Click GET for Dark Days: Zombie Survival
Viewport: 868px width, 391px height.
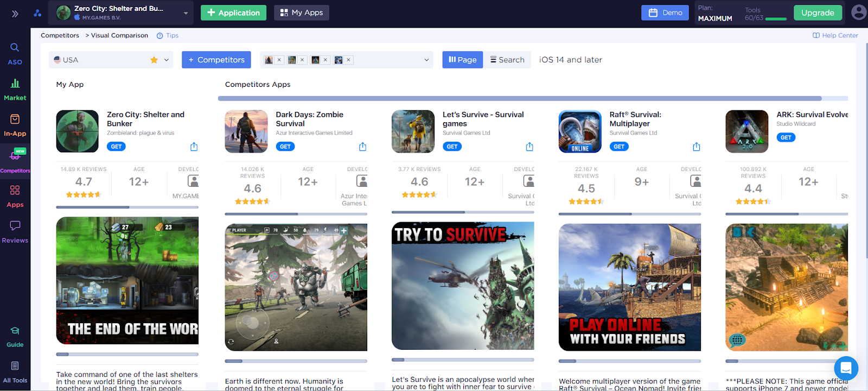[285, 147]
